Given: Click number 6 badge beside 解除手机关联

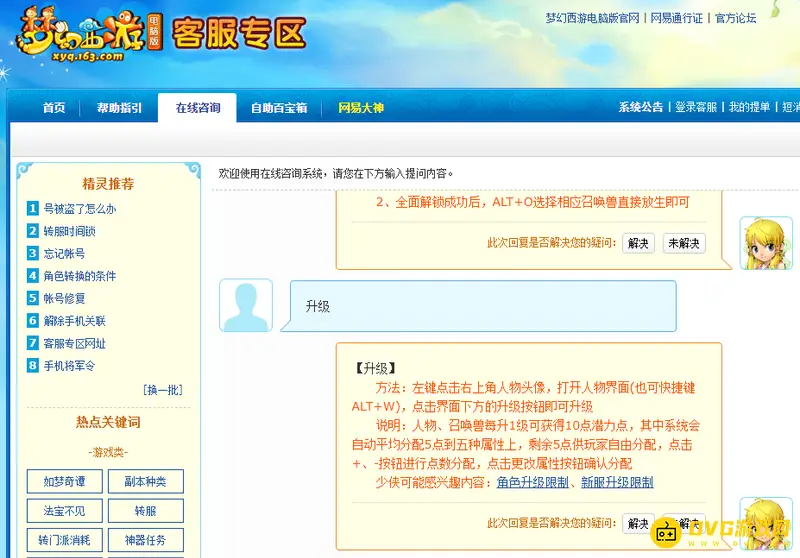Looking at the screenshot, I should [33, 320].
